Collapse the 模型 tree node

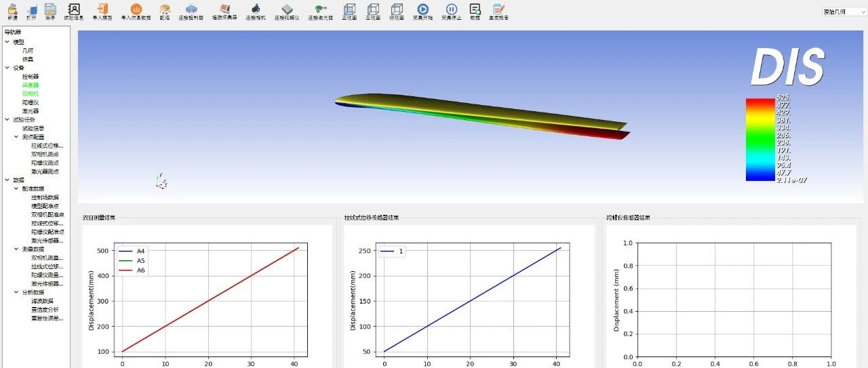(7, 42)
